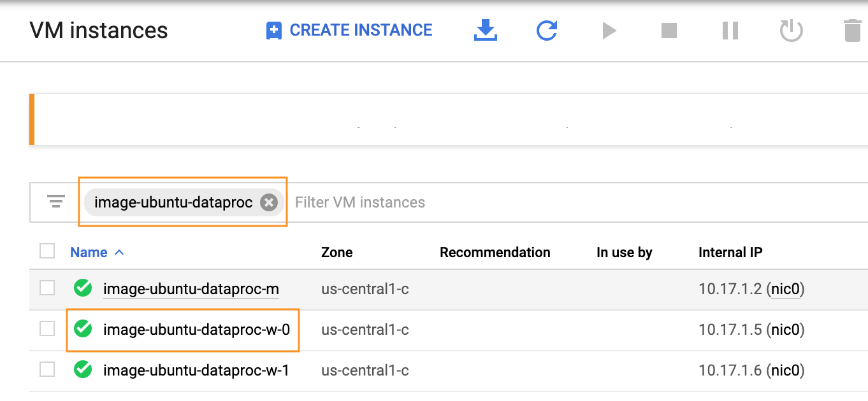Check the box for image-ubuntu-dataproc-m
This screenshot has height=401, width=868.
[47, 288]
